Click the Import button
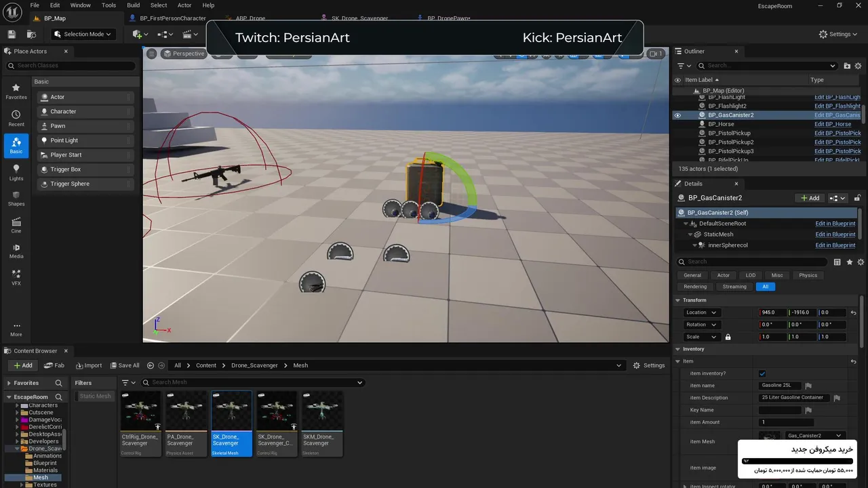Image resolution: width=868 pixels, height=488 pixels. point(88,365)
